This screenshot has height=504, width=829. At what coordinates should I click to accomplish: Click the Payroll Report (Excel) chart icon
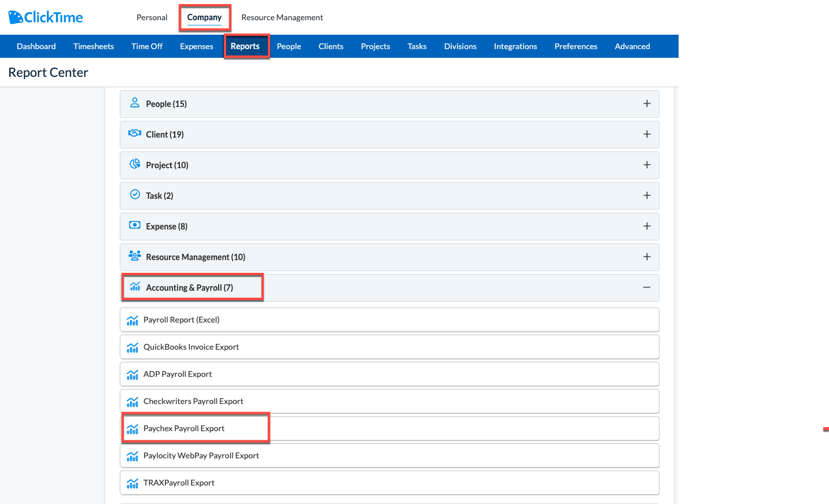tap(132, 320)
